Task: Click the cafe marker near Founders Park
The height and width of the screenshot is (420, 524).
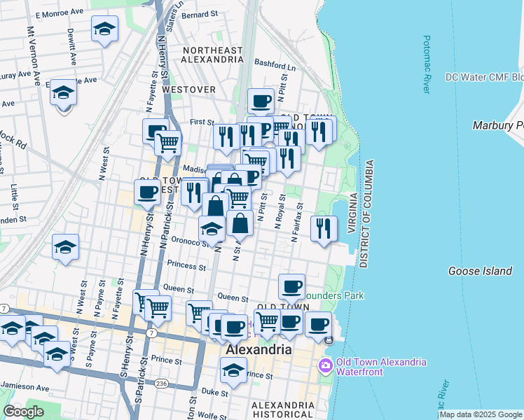Action: (x=291, y=289)
